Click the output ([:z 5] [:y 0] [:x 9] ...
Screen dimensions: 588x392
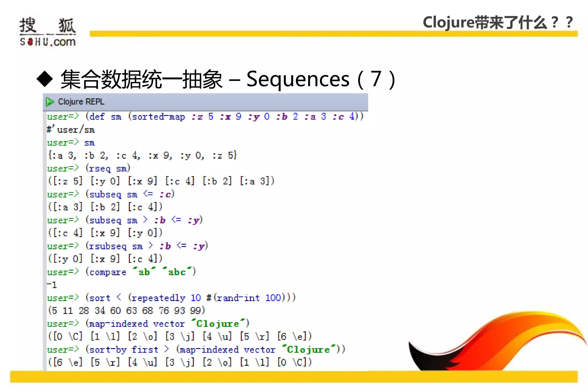coord(161,181)
